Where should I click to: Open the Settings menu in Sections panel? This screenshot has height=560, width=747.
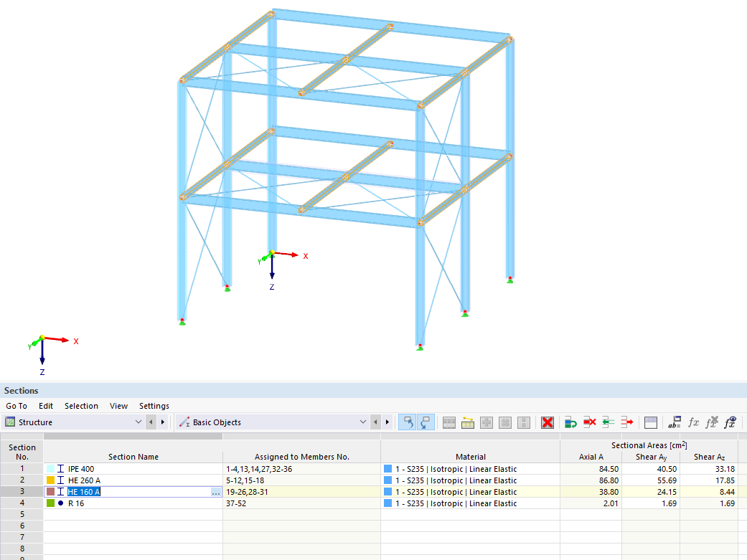coord(154,406)
